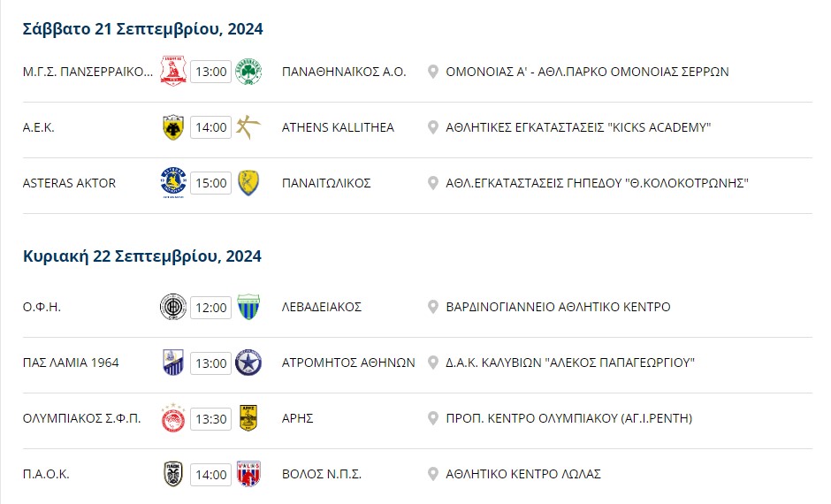Click the ΠΑΝΑΘΗΝΑΙΚΟΣ Α.Ο. team name

point(344,72)
